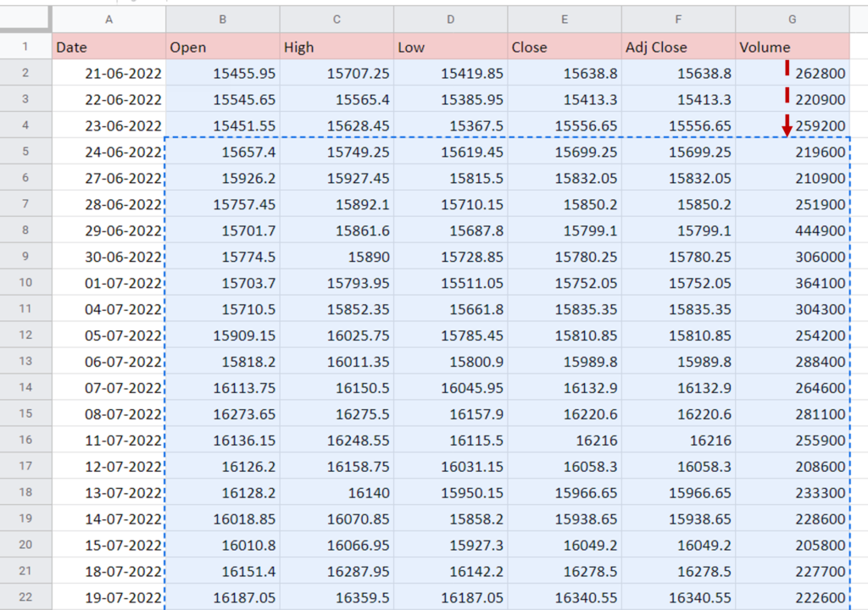Image resolution: width=868 pixels, height=610 pixels.
Task: Select column E header
Action: [565, 19]
